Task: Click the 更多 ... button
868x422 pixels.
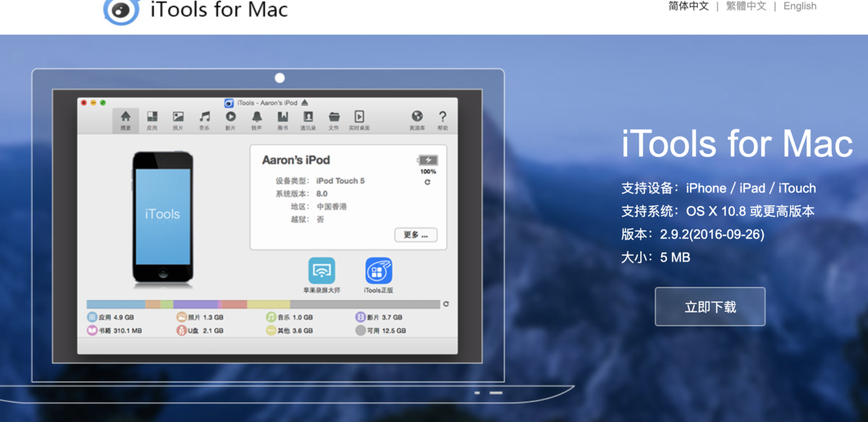Action: [416, 235]
